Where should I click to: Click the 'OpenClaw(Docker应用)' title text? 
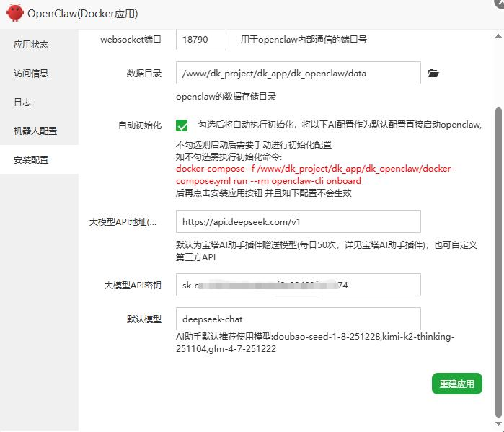(x=83, y=14)
